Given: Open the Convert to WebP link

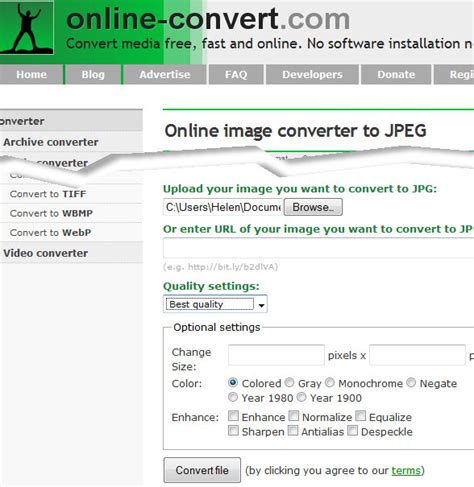Looking at the screenshot, I should tap(51, 233).
